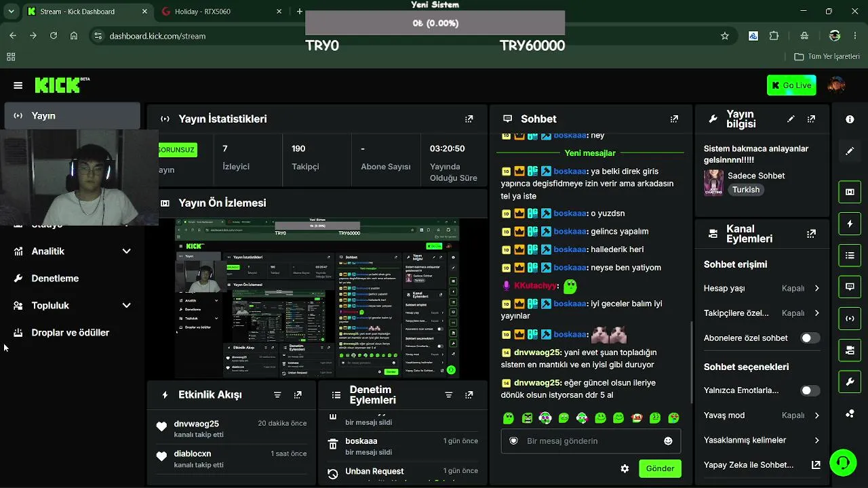
Task: Pop out the Yayın bilgisi panel
Action: click(x=811, y=119)
